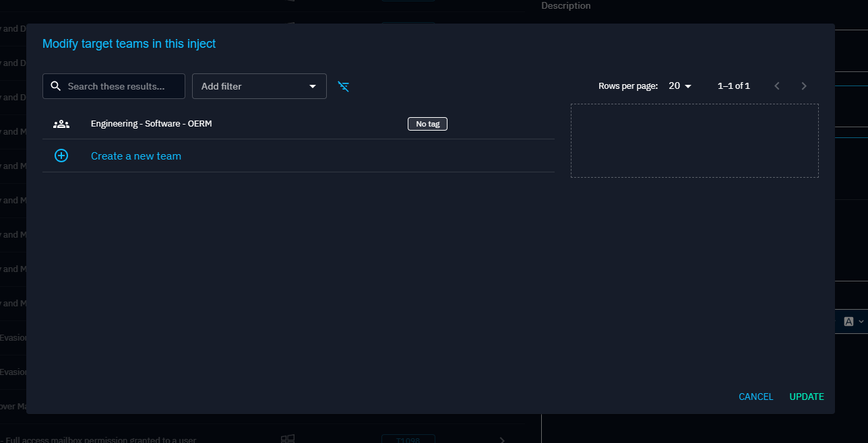This screenshot has width=868, height=443.
Task: Expand the Rows per page selector
Action: tap(680, 86)
